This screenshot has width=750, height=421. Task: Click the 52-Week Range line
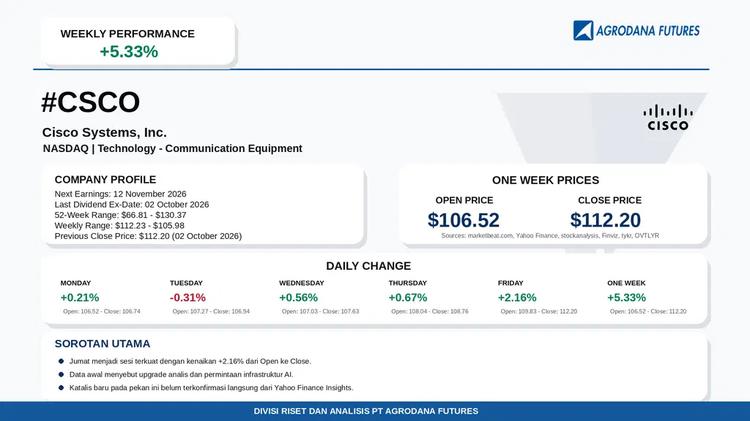[x=121, y=215]
